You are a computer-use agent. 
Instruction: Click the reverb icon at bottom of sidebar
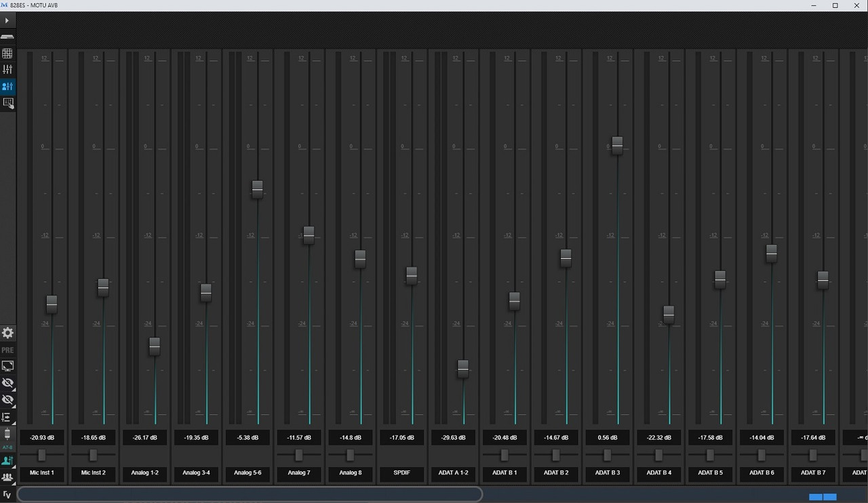click(x=7, y=494)
